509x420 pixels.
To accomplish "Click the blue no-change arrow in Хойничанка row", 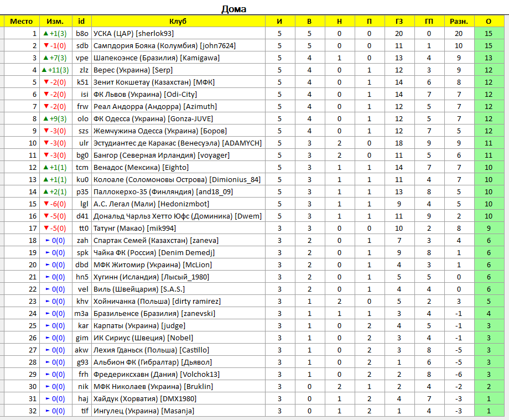I will (48, 301).
